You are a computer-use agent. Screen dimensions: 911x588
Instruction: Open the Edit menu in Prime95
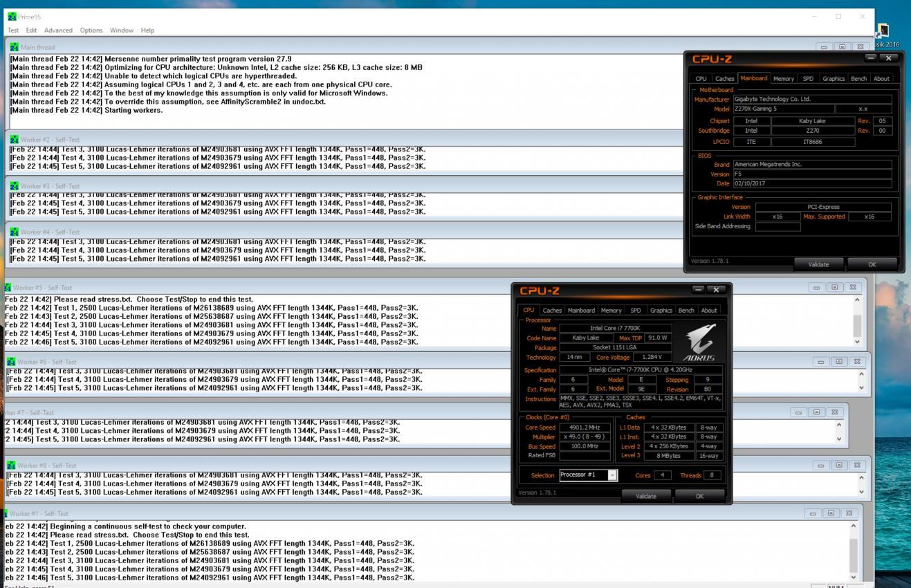pyautogui.click(x=31, y=30)
